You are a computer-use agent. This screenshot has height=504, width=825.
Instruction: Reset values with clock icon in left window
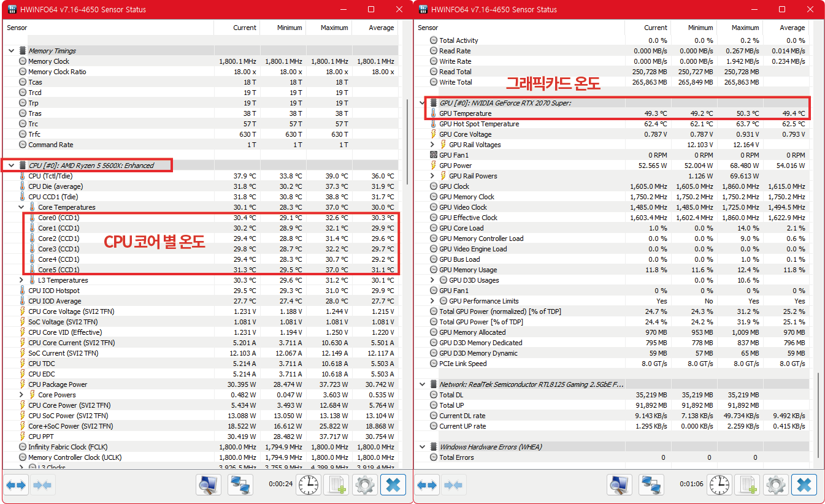tap(309, 485)
